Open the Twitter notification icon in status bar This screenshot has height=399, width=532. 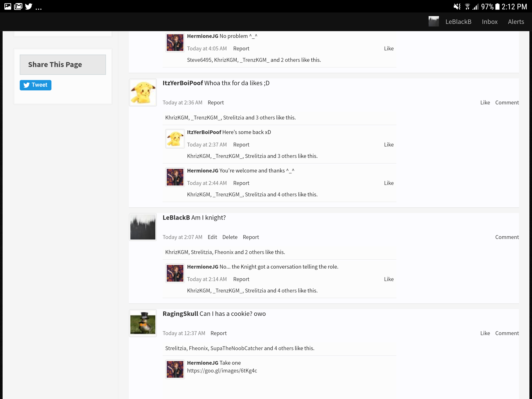click(29, 6)
